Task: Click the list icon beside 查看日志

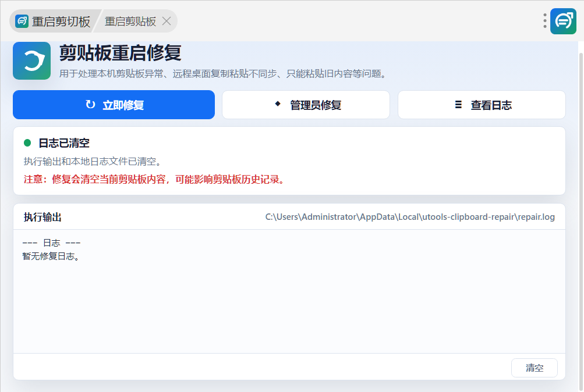Action: click(458, 105)
